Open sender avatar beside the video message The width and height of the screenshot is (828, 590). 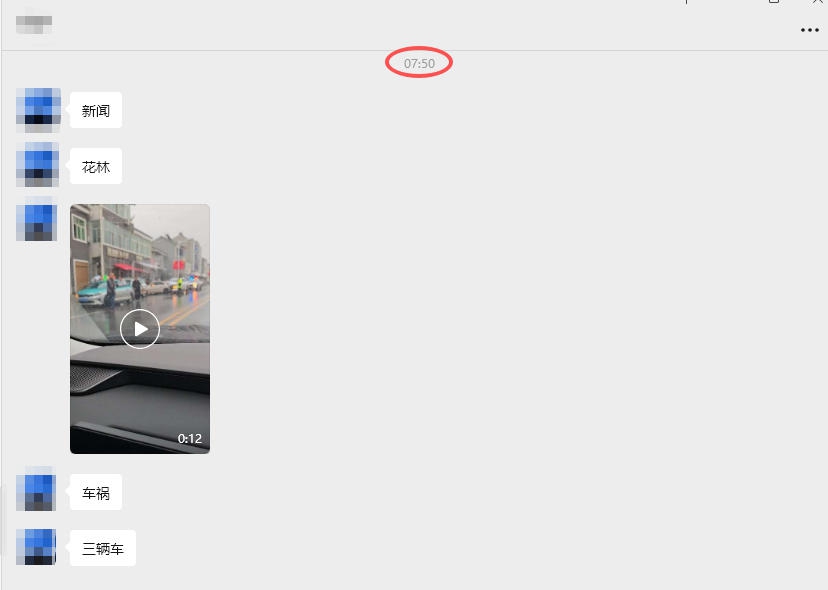[37, 220]
